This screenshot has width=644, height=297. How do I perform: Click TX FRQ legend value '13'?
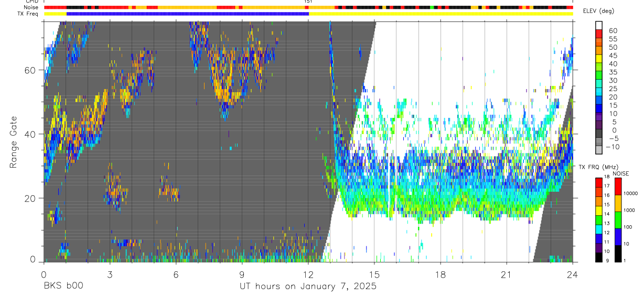607,223
